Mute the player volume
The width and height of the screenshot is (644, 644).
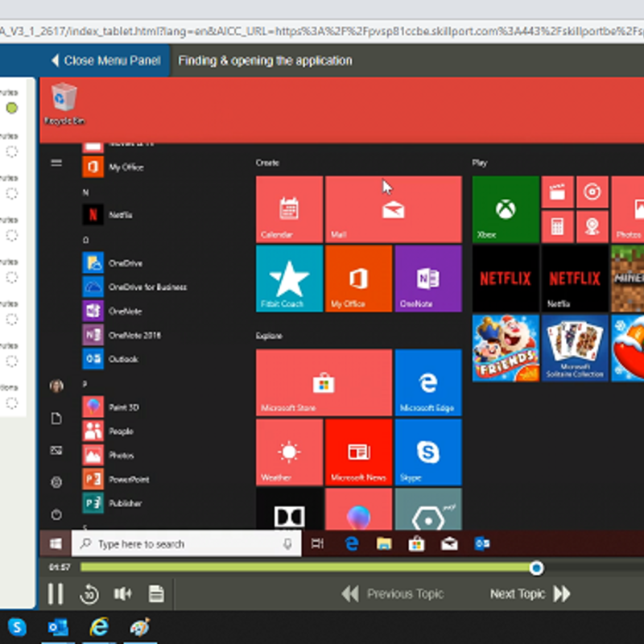click(122, 594)
